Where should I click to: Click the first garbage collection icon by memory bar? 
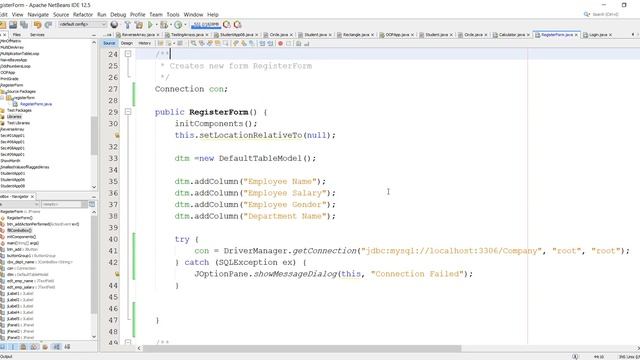coord(227,25)
